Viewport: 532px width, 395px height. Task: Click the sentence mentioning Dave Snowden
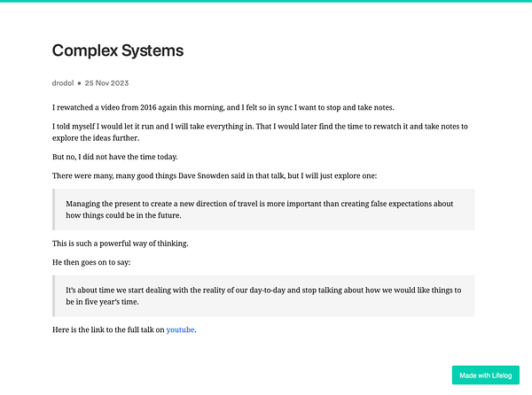tap(215, 176)
